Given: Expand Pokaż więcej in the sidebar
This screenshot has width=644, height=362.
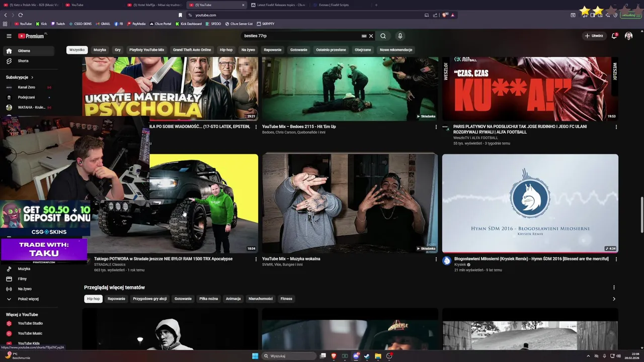Looking at the screenshot, I should (x=29, y=299).
